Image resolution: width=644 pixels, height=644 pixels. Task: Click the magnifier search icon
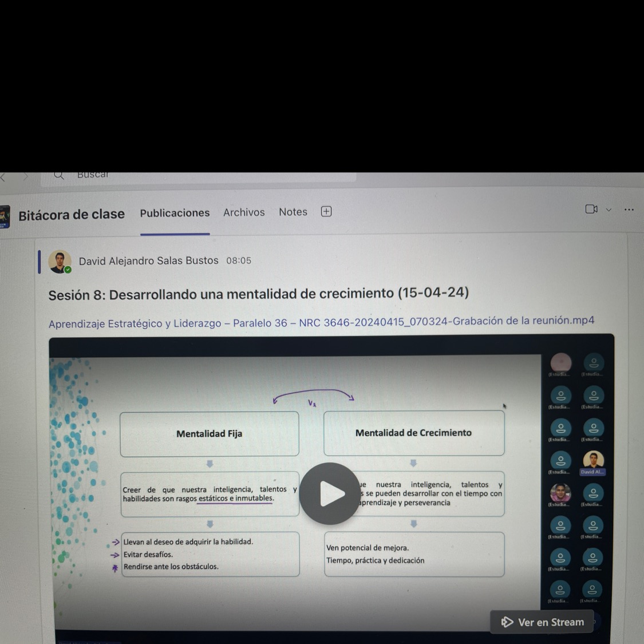pos(58,175)
